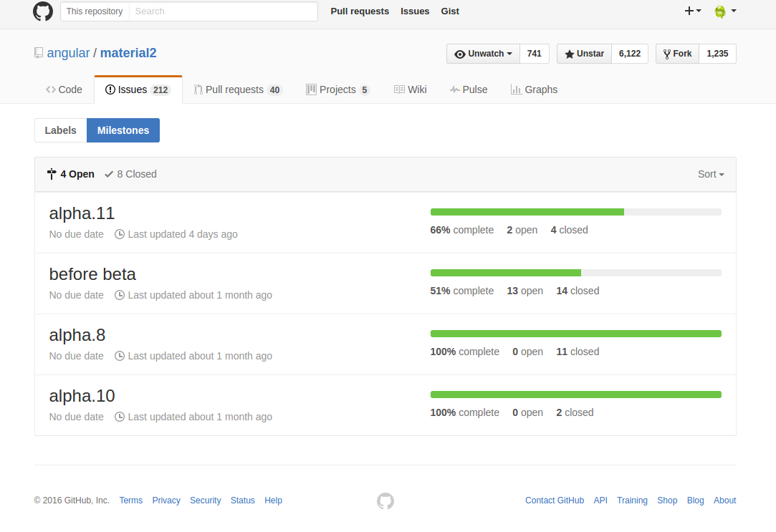The image size is (776, 532).
Task: View the 741 watchers count
Action: point(534,54)
